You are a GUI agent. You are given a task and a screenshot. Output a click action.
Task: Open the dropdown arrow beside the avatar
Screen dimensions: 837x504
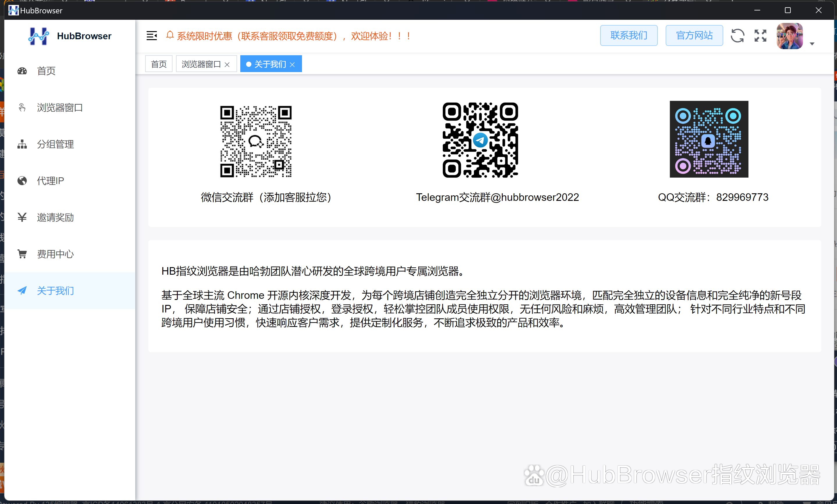point(812,44)
